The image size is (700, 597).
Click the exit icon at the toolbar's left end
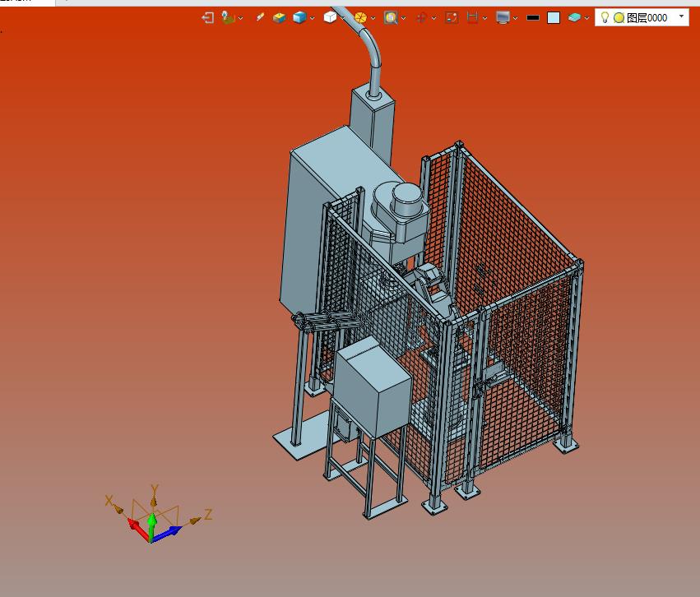click(x=207, y=17)
